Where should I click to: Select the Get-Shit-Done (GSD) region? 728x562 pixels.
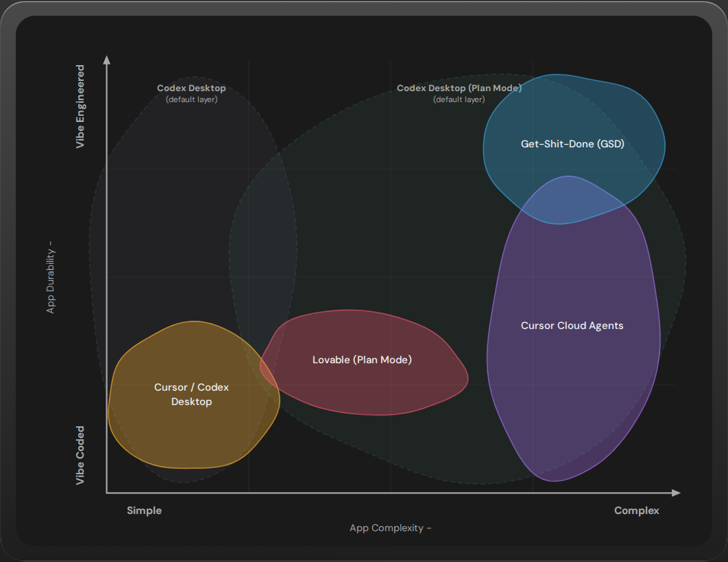tap(572, 144)
